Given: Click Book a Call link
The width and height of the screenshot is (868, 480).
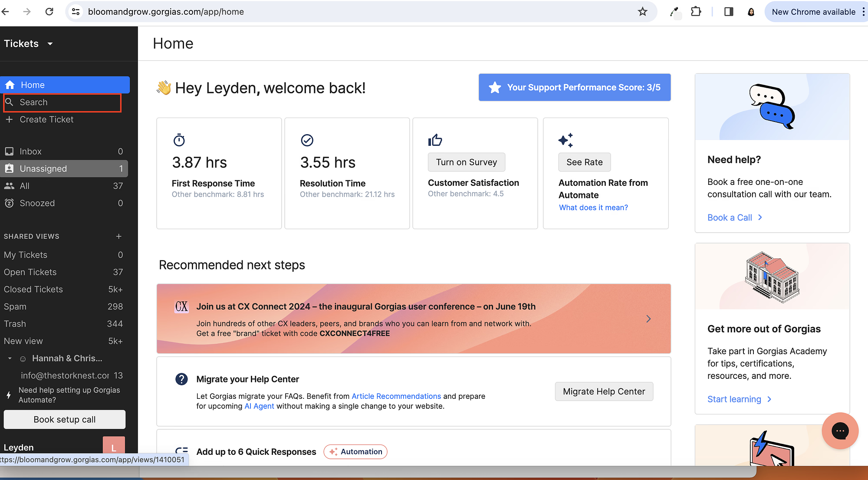Looking at the screenshot, I should [735, 217].
